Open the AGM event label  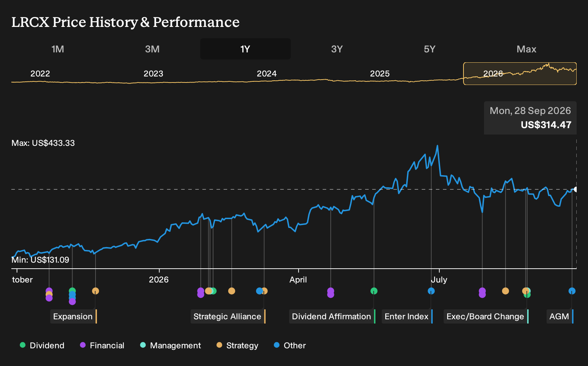point(560,316)
